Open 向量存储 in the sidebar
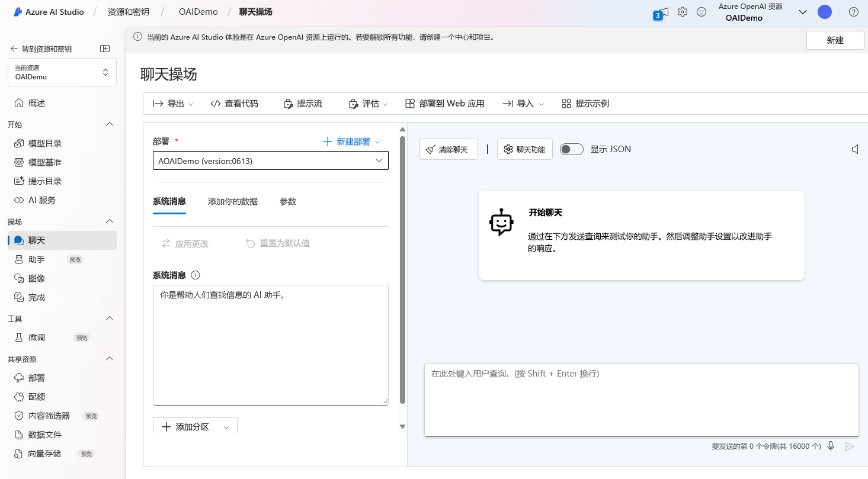The height and width of the screenshot is (479, 868). (x=62, y=454)
